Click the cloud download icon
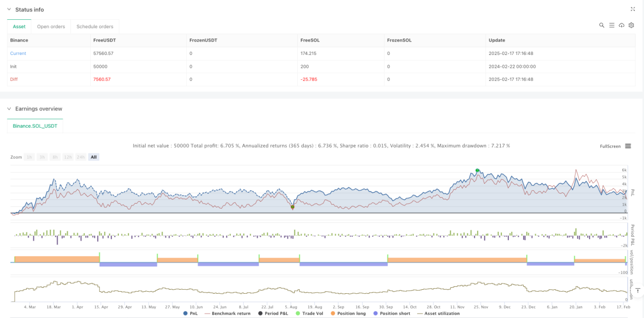The image size is (644, 318). pyautogui.click(x=621, y=25)
